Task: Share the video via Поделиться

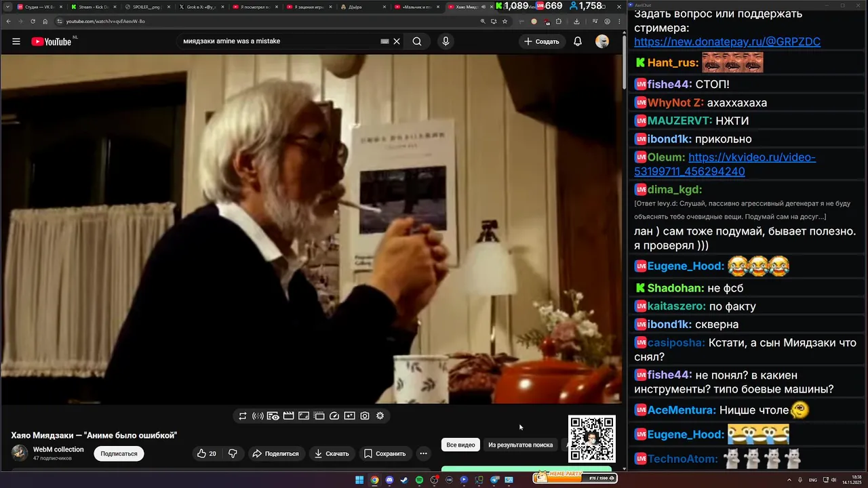Action: click(275, 453)
